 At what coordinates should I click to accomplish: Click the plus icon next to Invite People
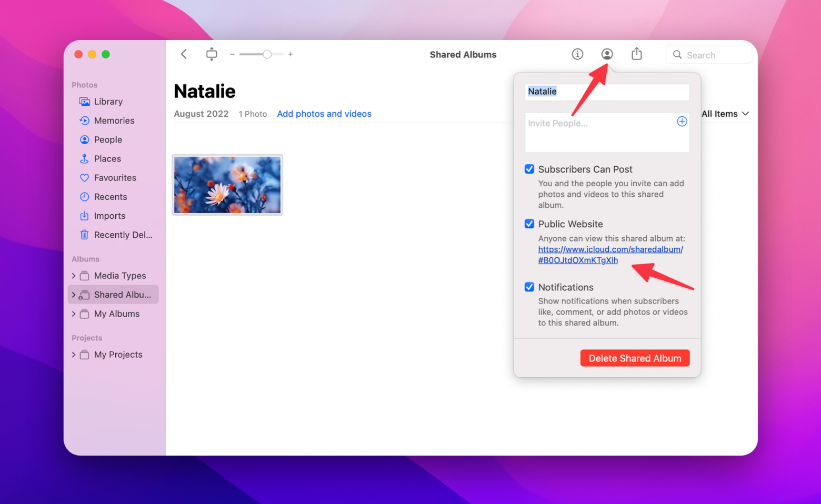[682, 121]
